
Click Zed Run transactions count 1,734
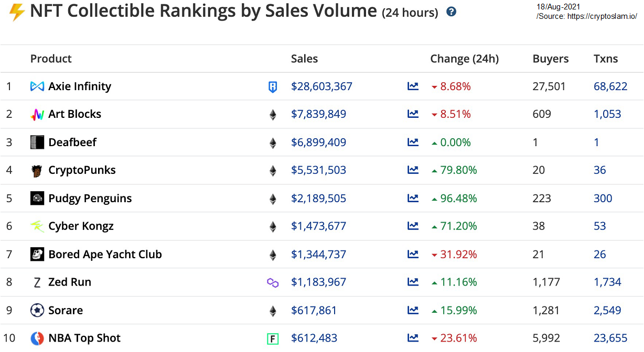pyautogui.click(x=607, y=282)
